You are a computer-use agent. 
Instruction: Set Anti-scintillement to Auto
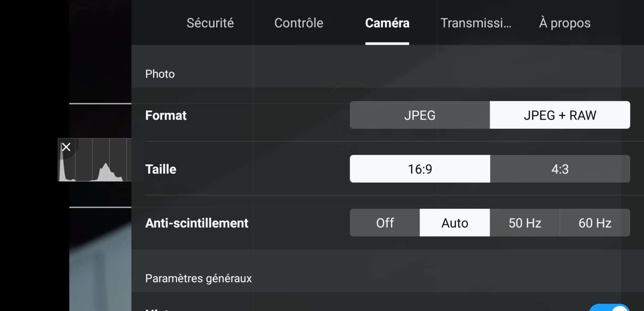coord(454,223)
